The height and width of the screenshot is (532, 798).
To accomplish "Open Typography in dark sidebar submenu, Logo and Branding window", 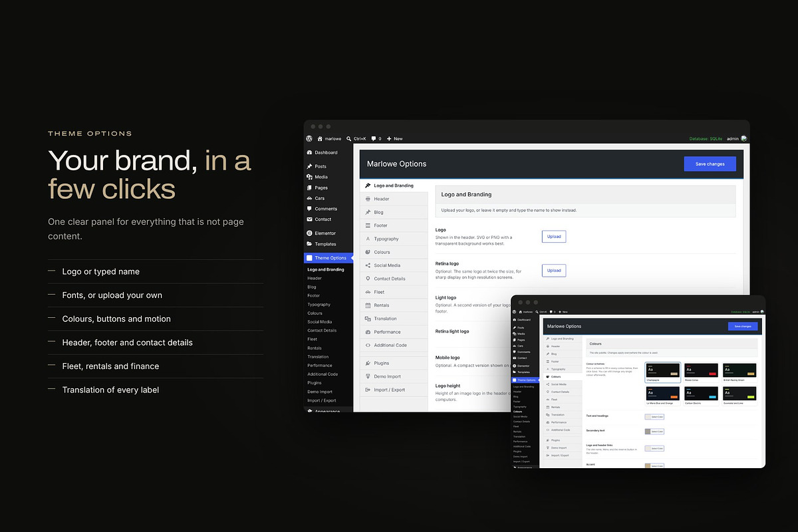I will coord(319,305).
